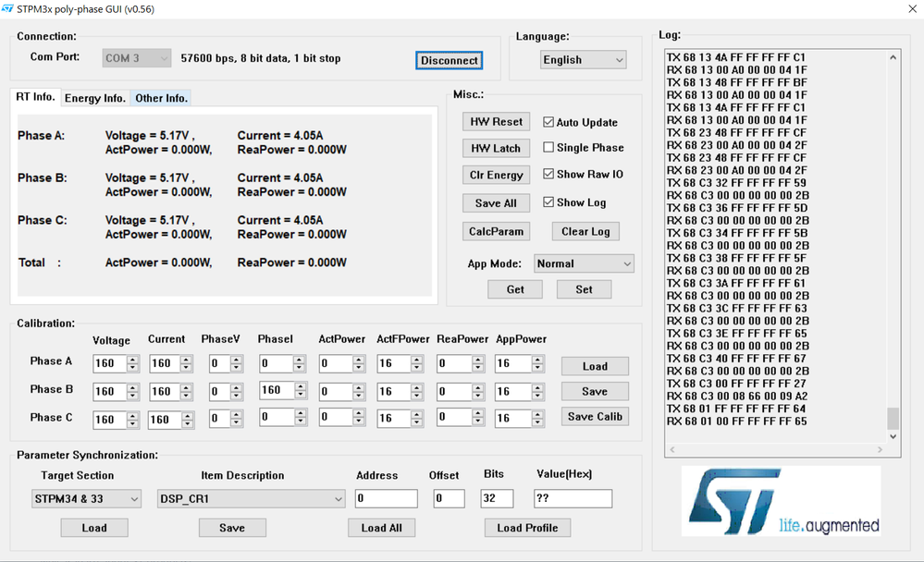924x562 pixels.
Task: Select the Other Info tab
Action: 161,98
